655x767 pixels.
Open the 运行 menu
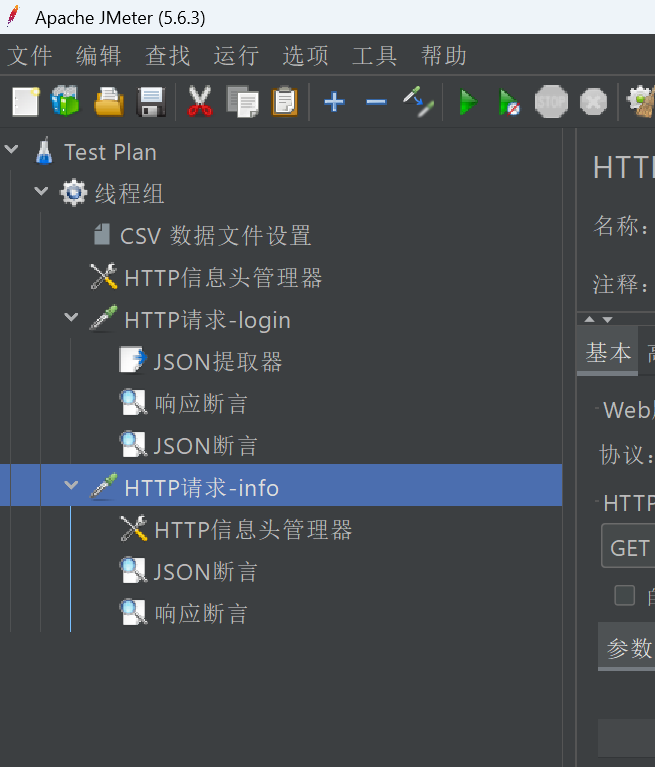point(236,55)
